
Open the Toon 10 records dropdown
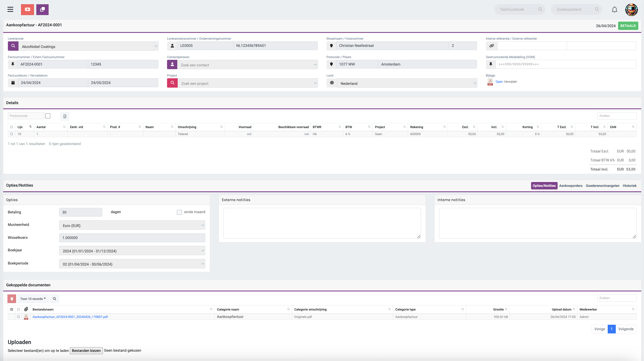[x=33, y=299]
